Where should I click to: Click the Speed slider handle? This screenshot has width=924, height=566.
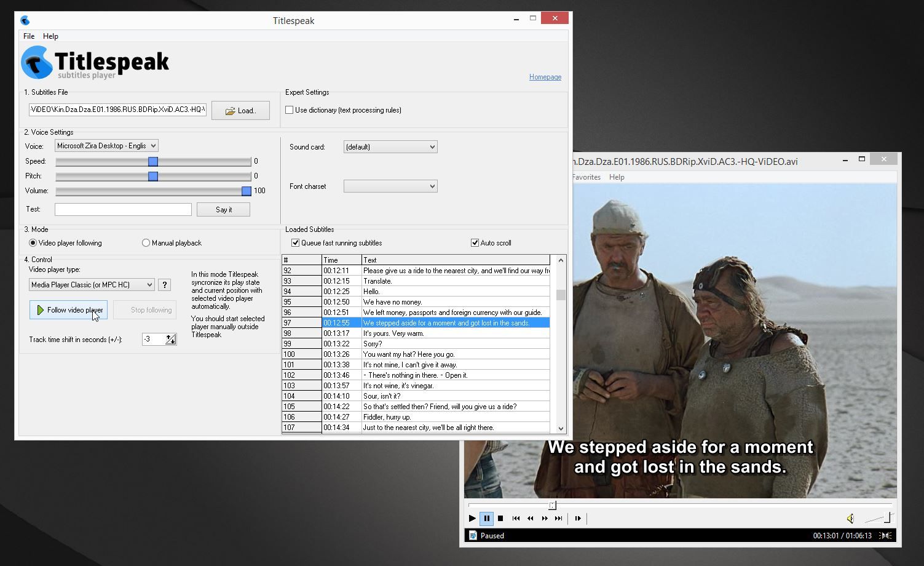tap(153, 161)
